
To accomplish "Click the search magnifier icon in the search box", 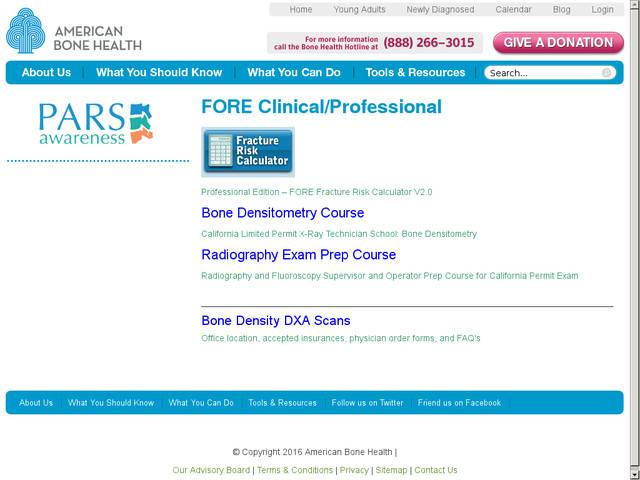I will pyautogui.click(x=607, y=73).
